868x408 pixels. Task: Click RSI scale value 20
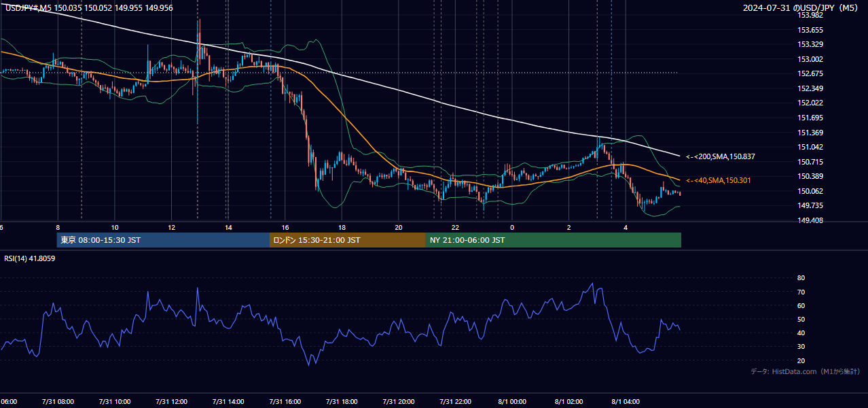pos(801,360)
